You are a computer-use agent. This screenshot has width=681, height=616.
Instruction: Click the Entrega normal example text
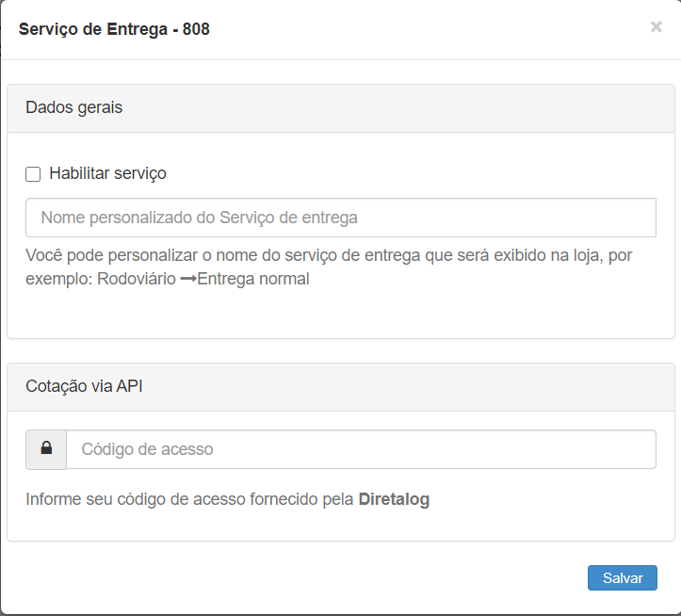click(x=252, y=280)
